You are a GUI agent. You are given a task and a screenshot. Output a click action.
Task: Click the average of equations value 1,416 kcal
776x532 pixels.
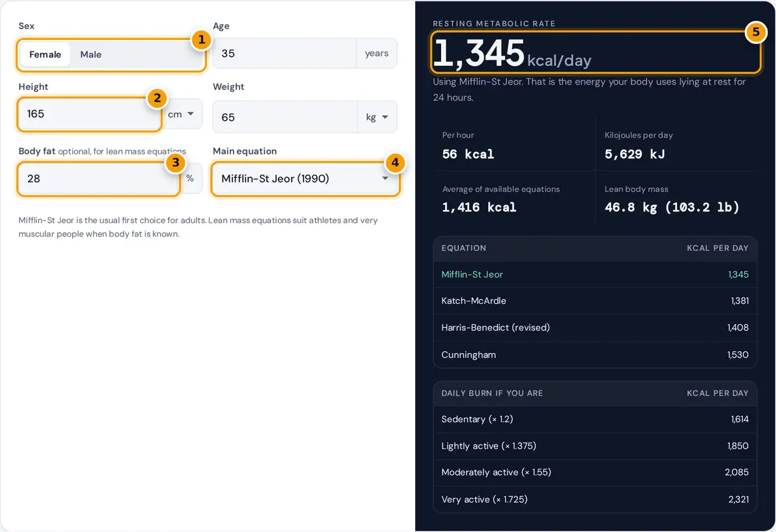pyautogui.click(x=479, y=207)
